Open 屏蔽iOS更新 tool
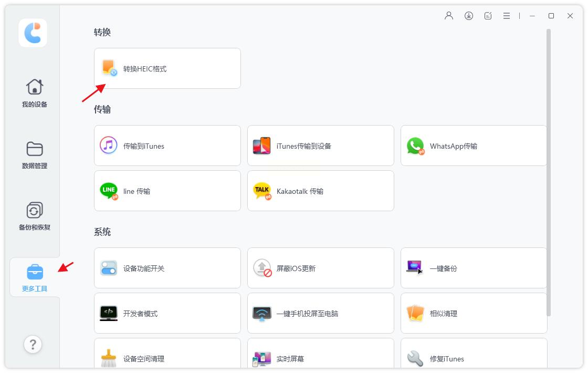Screen dimensions: 588x373 coord(321,268)
